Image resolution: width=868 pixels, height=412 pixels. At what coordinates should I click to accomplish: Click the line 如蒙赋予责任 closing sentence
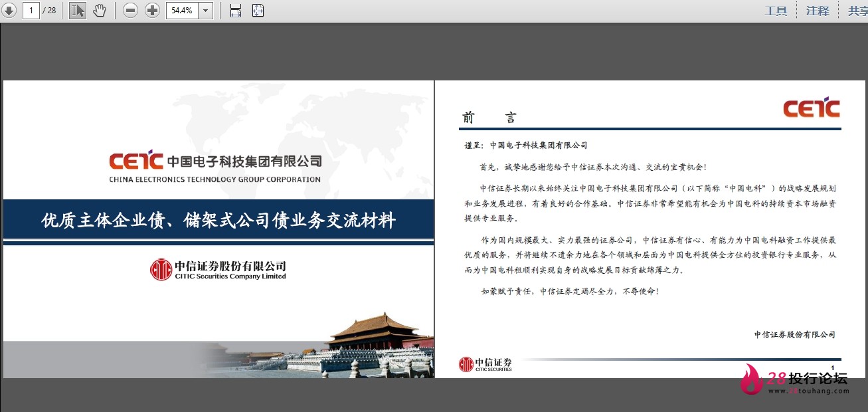pos(570,291)
